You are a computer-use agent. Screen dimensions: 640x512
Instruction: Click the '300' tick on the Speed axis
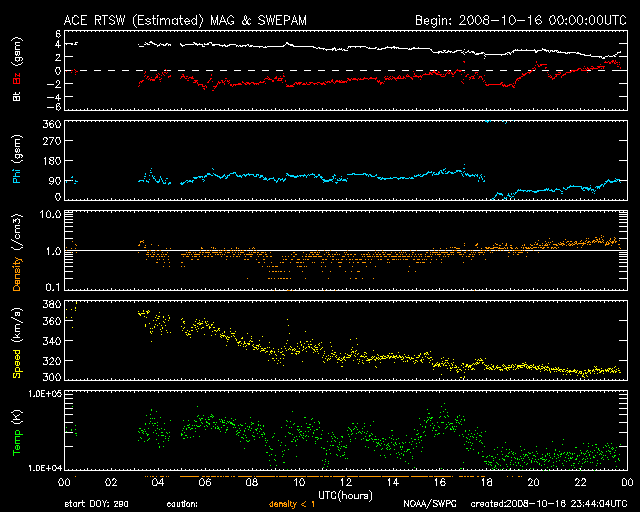coord(52,377)
